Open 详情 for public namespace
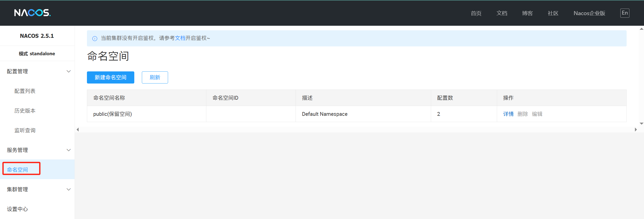Screen dimensions: 644x219 [x=508, y=114]
